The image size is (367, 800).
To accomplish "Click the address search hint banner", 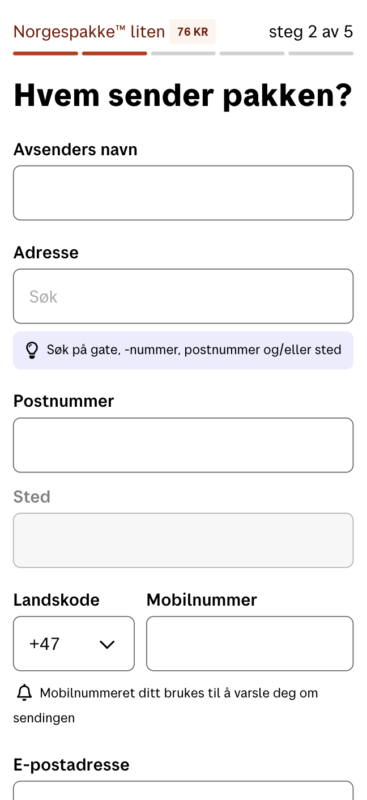I will (183, 350).
